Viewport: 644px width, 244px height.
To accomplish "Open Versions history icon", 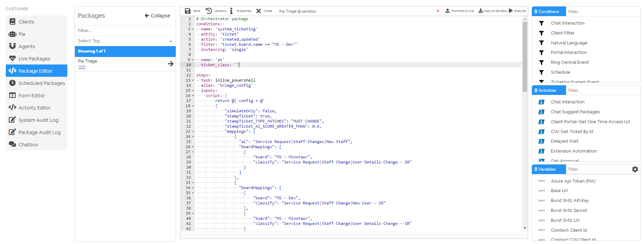I will [x=209, y=11].
